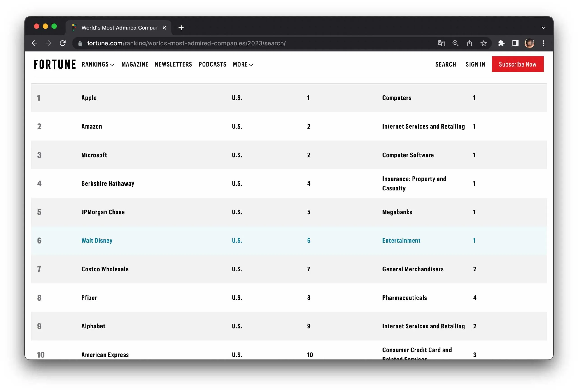Bookmark this page with the star icon
The width and height of the screenshot is (578, 392).
[483, 43]
